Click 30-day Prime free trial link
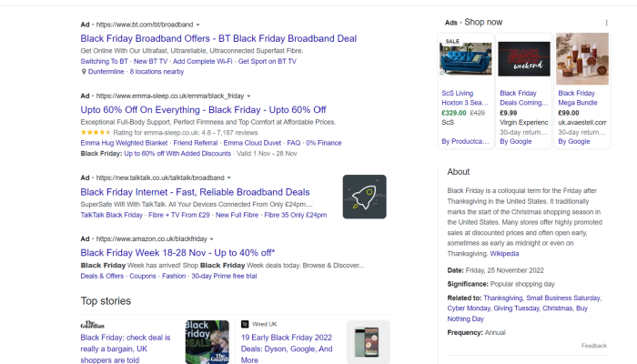 click(224, 276)
